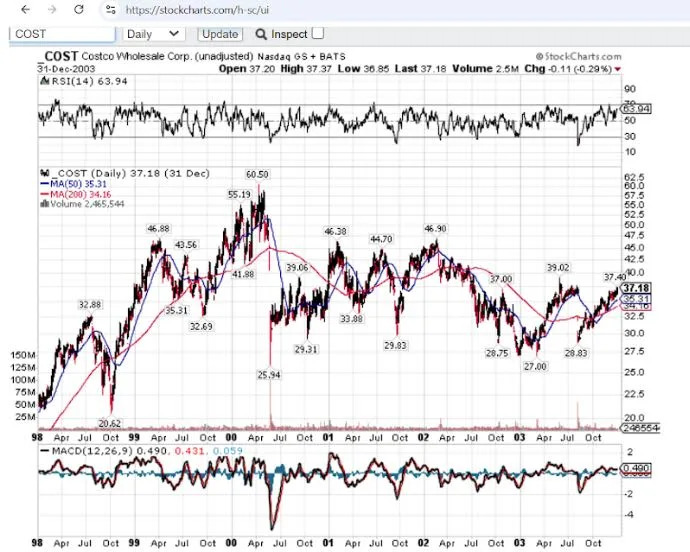Select the 35.31 price label near mid-1999
The height and width of the screenshot is (552, 690).
click(176, 310)
